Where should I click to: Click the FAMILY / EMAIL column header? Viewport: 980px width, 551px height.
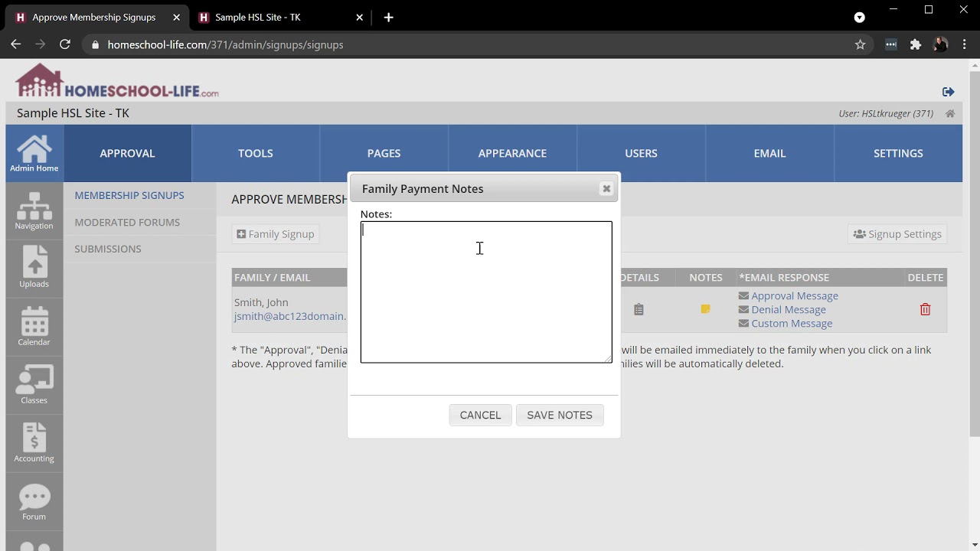point(273,277)
